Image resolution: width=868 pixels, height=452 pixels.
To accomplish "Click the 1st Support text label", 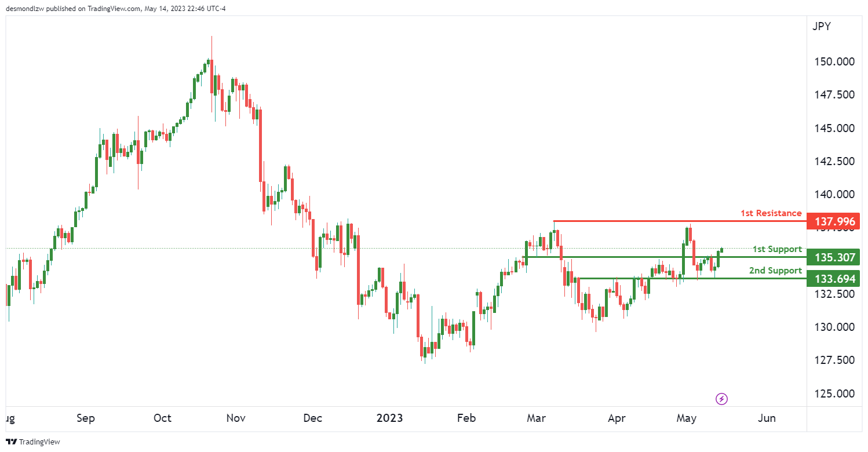I will (x=777, y=249).
